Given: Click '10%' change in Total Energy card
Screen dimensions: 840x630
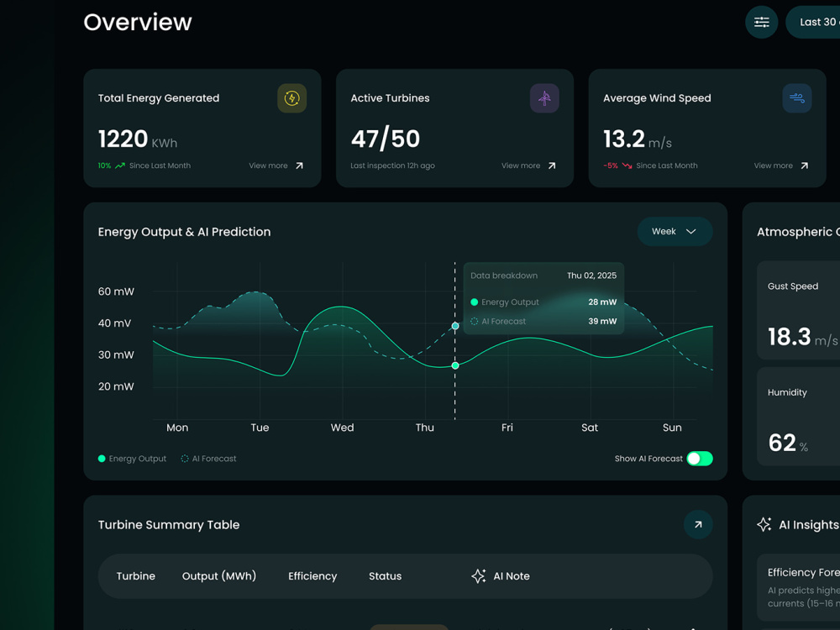Looking at the screenshot, I should coord(104,165).
